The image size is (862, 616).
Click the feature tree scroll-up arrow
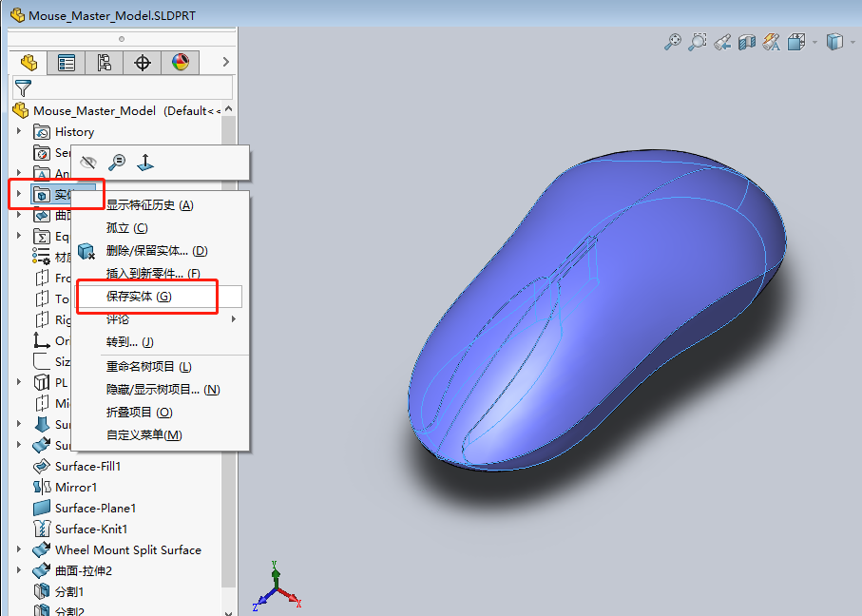click(x=229, y=109)
